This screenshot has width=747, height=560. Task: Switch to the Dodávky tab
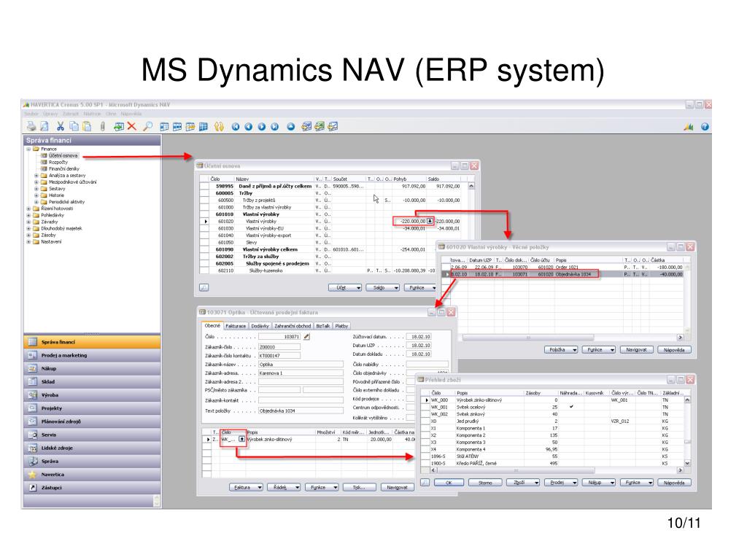click(260, 326)
